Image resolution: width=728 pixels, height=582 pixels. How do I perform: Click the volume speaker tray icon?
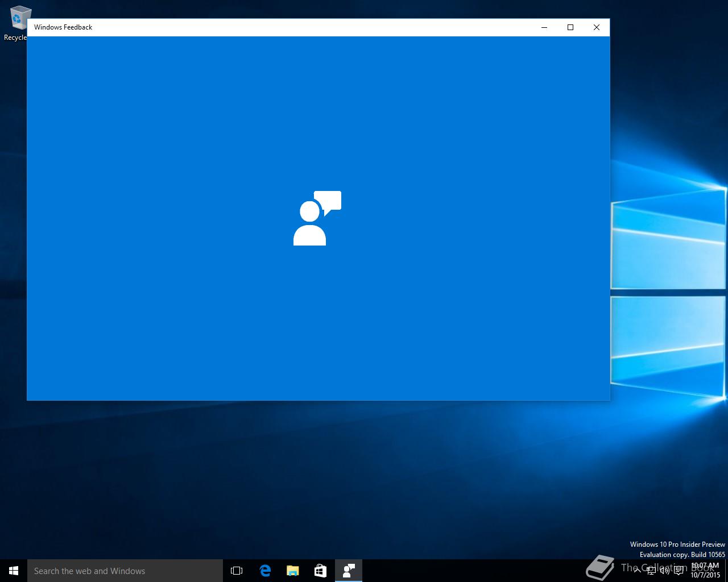click(x=664, y=571)
